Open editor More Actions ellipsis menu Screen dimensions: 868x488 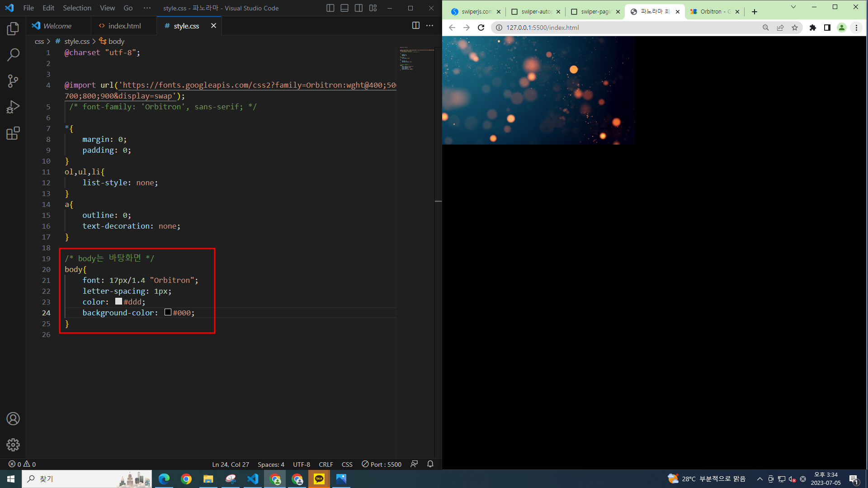pos(429,26)
